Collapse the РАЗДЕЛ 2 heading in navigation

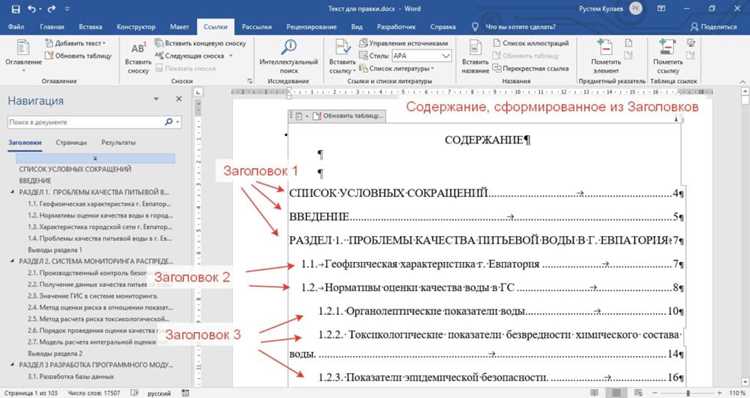pos(12,261)
